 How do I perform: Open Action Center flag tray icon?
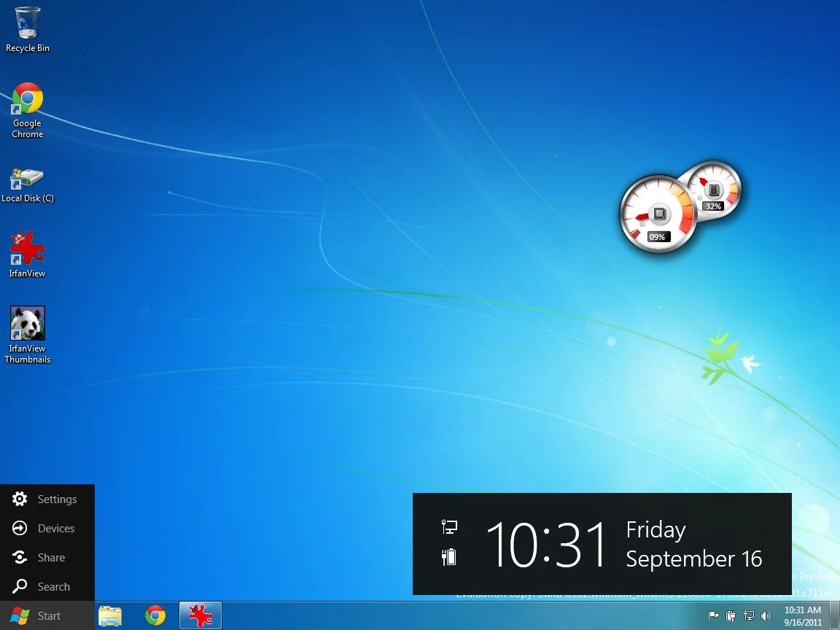pos(713,616)
